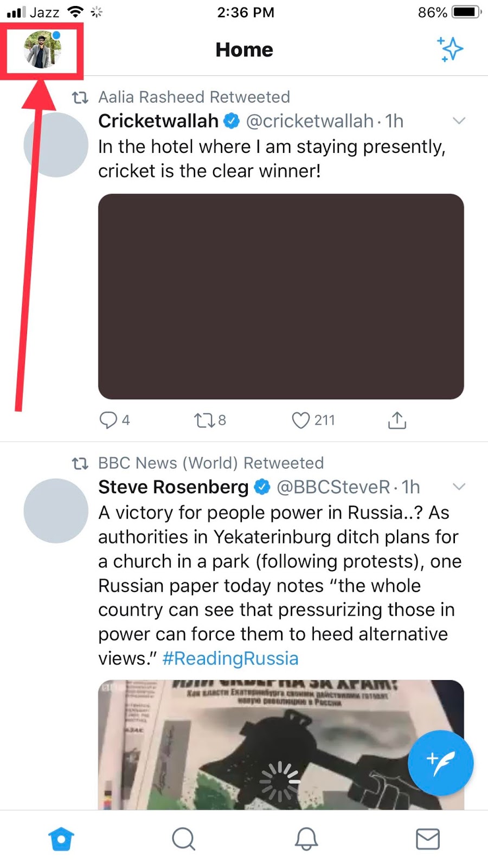The width and height of the screenshot is (488, 868).
Task: Open the profile avatar menu
Action: 42,49
